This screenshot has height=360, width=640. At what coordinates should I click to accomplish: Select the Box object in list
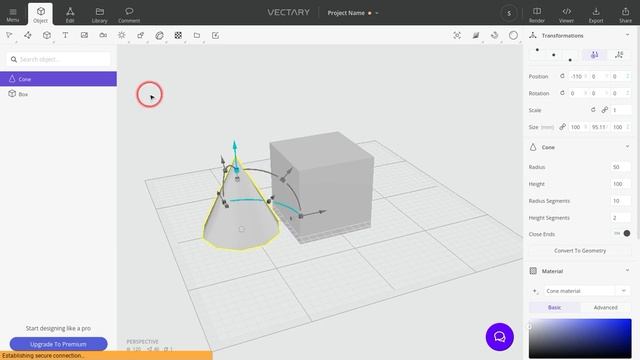pos(58,94)
